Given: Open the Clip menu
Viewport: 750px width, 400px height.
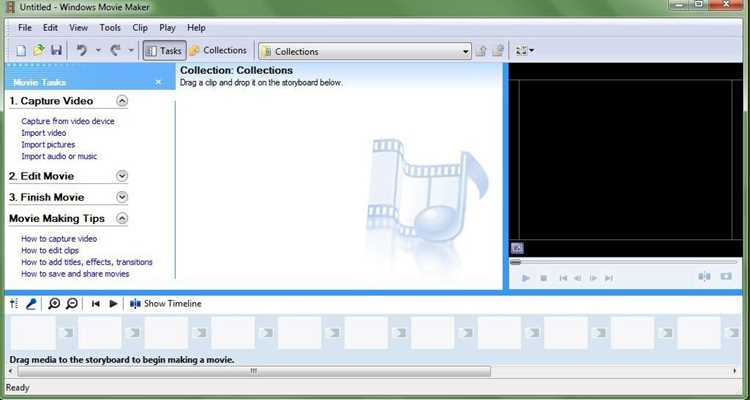Looking at the screenshot, I should point(140,28).
